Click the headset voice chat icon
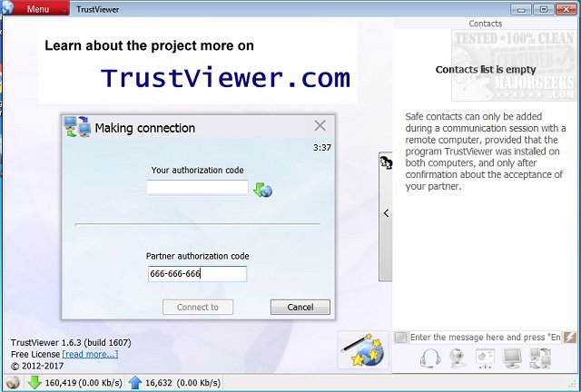 coord(430,358)
